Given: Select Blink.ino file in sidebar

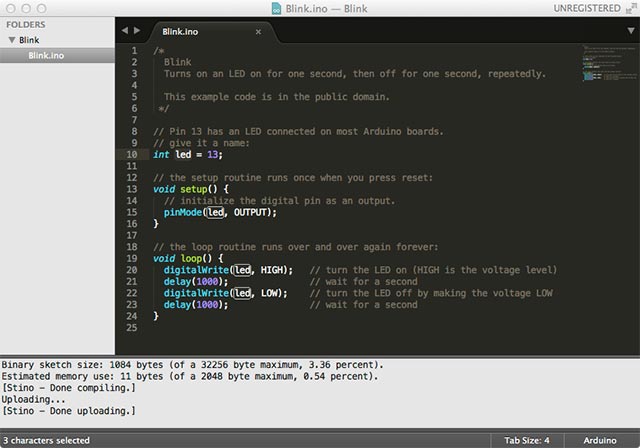Looking at the screenshot, I should coord(57,55).
